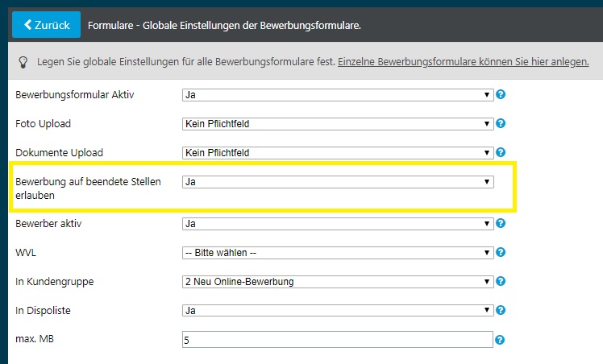The height and width of the screenshot is (364, 603).
Task: Click the lightbulb hint icon
Action: click(x=23, y=62)
